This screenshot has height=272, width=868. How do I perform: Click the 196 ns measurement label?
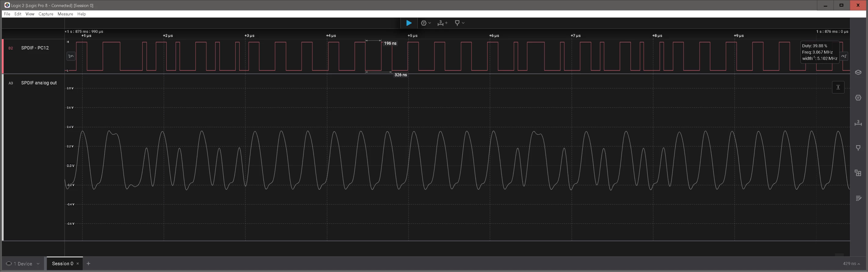click(x=390, y=43)
